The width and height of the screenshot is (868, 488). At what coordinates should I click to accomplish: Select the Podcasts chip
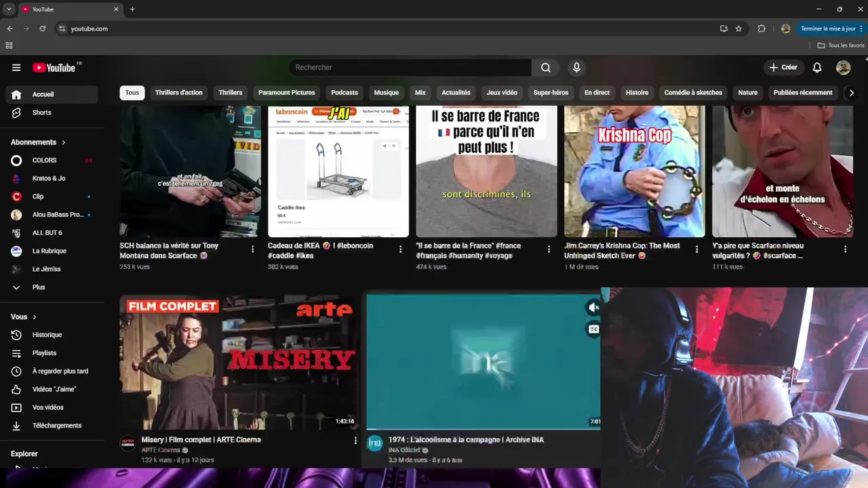(344, 93)
